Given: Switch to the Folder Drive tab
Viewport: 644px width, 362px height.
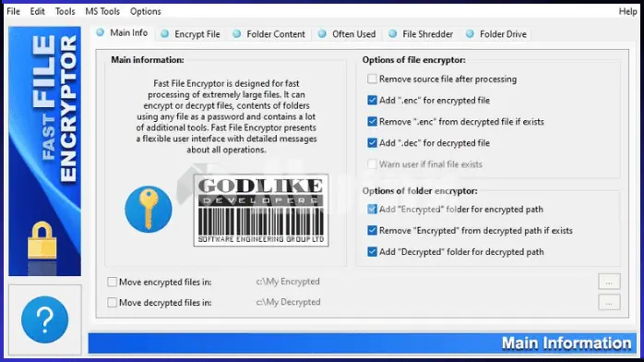Looking at the screenshot, I should point(497,34).
